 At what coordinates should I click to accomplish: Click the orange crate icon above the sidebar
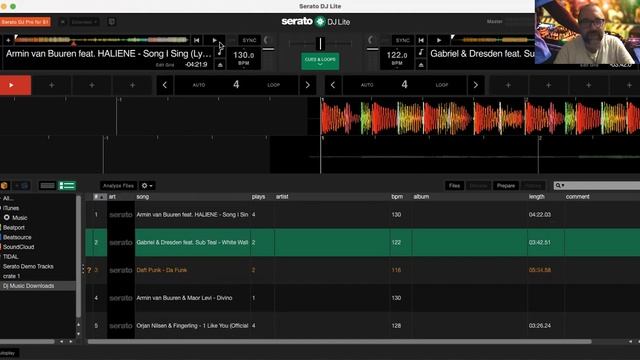[x=4, y=186]
